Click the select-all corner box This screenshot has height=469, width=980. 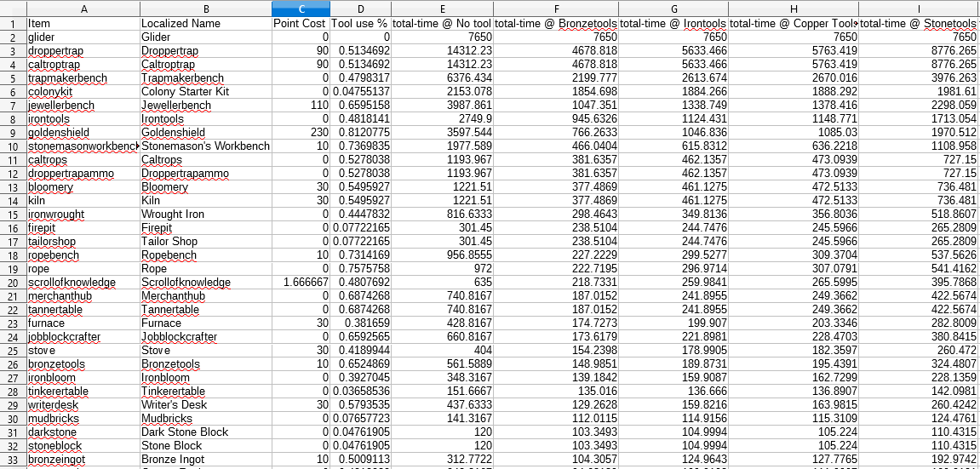[13, 9]
